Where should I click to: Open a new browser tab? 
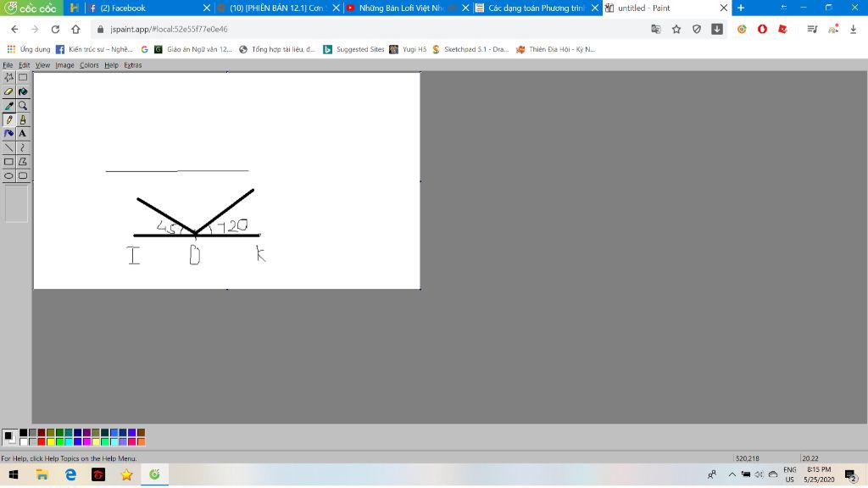(741, 8)
